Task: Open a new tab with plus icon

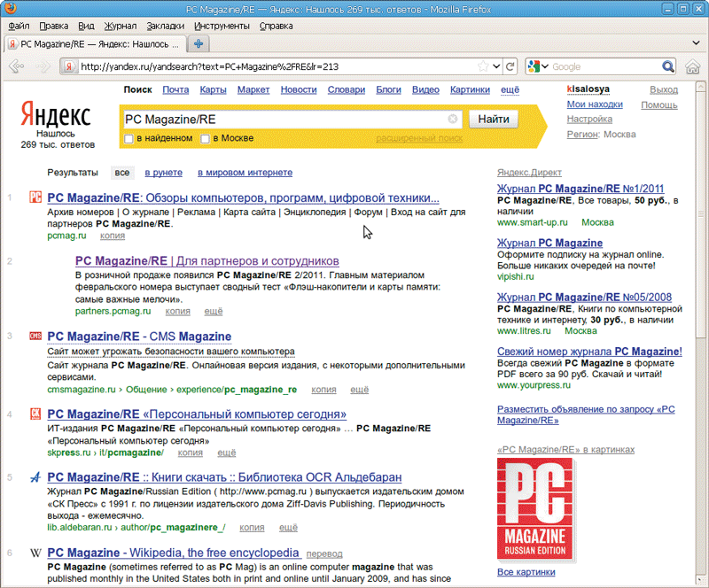Action: 199,43
